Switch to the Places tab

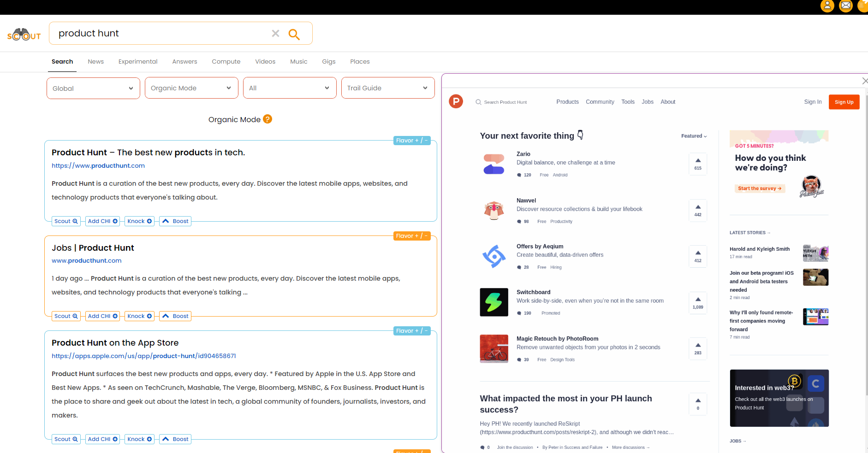360,62
